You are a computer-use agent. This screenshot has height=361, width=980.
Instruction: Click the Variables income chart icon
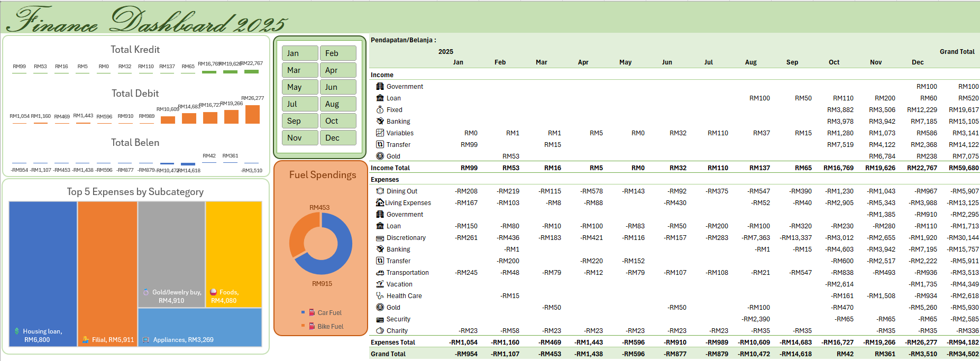pos(380,133)
